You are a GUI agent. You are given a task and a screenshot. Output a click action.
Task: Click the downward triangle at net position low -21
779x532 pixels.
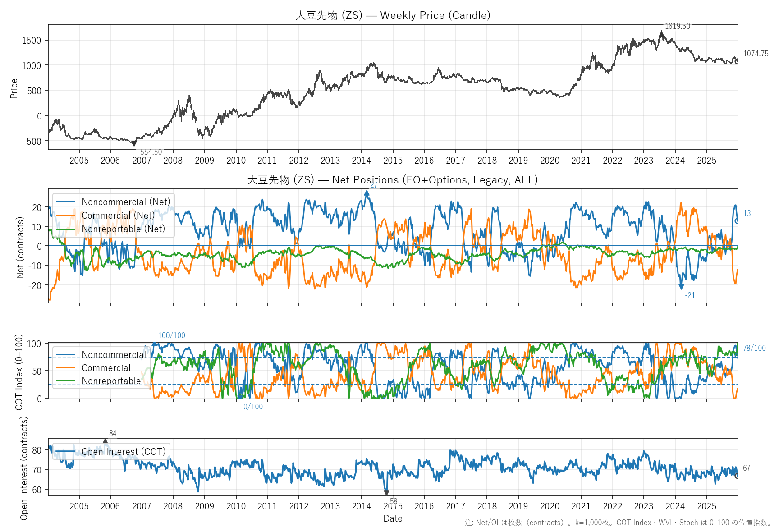pyautogui.click(x=681, y=287)
